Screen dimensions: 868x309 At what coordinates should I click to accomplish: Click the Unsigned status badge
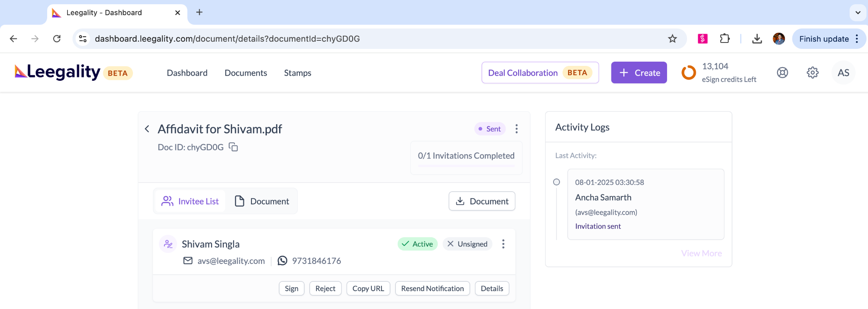pos(467,244)
